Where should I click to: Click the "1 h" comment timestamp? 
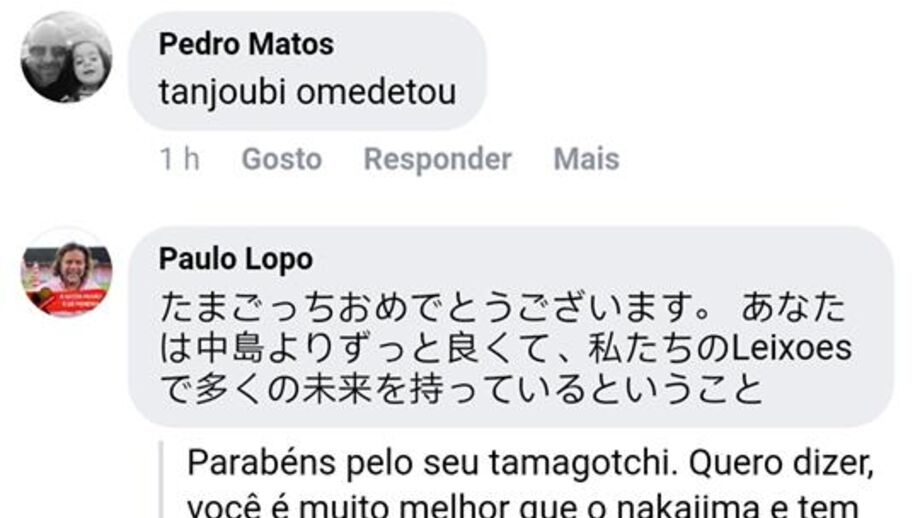pos(180,159)
